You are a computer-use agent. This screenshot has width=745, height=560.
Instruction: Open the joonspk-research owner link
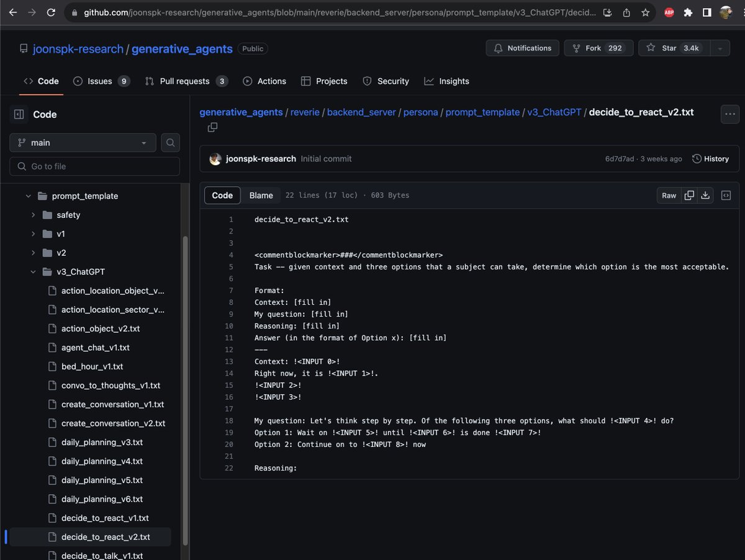[78, 48]
